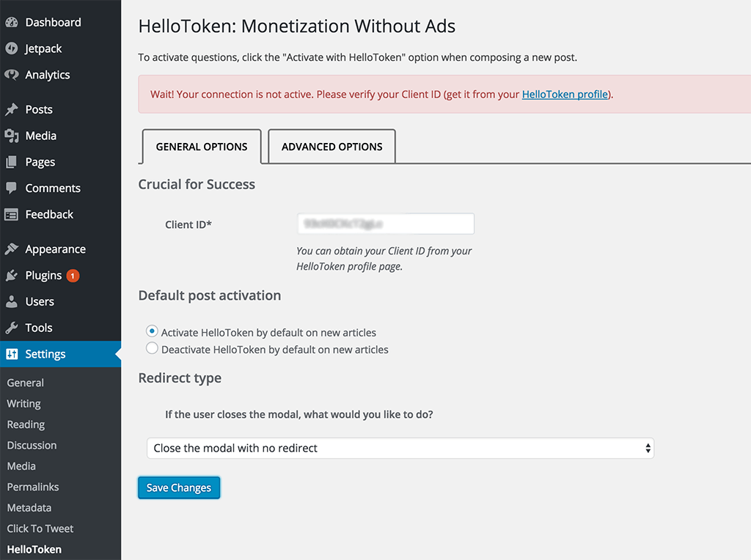
Task: Open Analytics via its sidebar icon
Action: [12, 75]
